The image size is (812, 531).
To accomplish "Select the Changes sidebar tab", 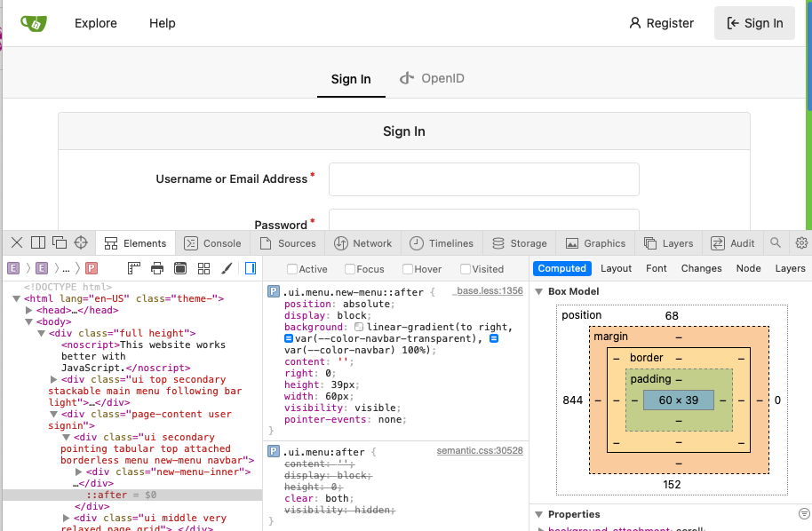I will click(x=701, y=268).
